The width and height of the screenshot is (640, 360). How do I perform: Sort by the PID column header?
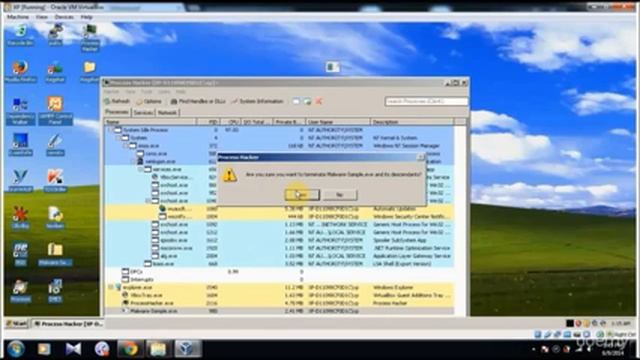208,122
